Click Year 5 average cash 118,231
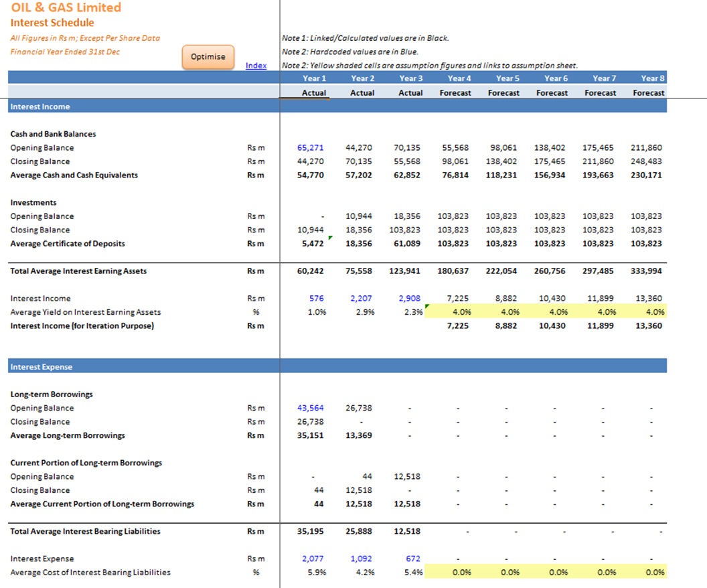This screenshot has width=707, height=588. (501, 175)
